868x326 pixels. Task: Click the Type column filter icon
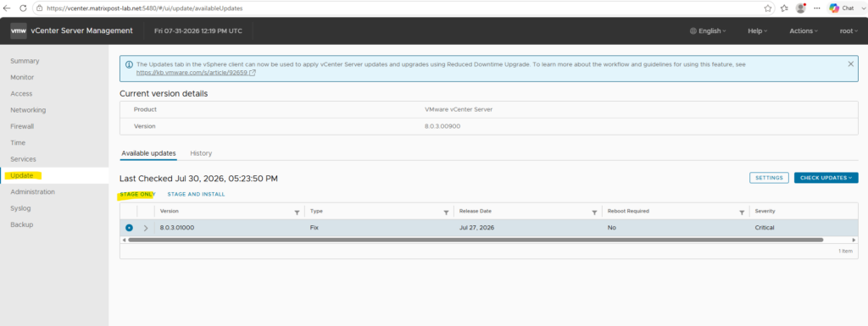[446, 212]
